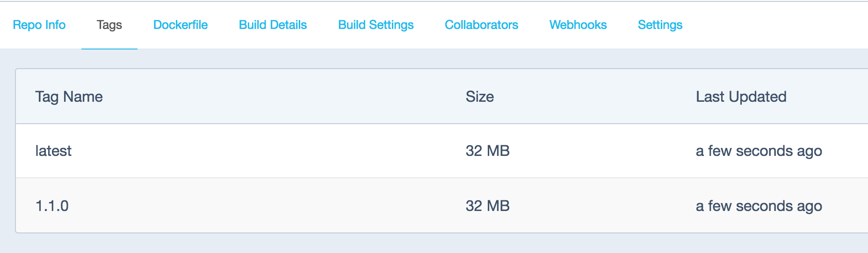The image size is (868, 253).
Task: Click the Size column header
Action: (480, 97)
